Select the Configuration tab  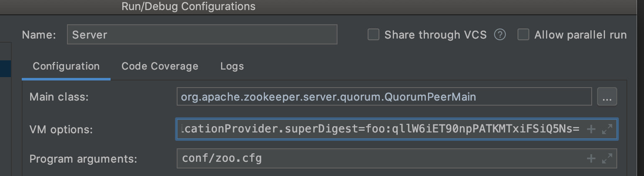click(x=66, y=66)
